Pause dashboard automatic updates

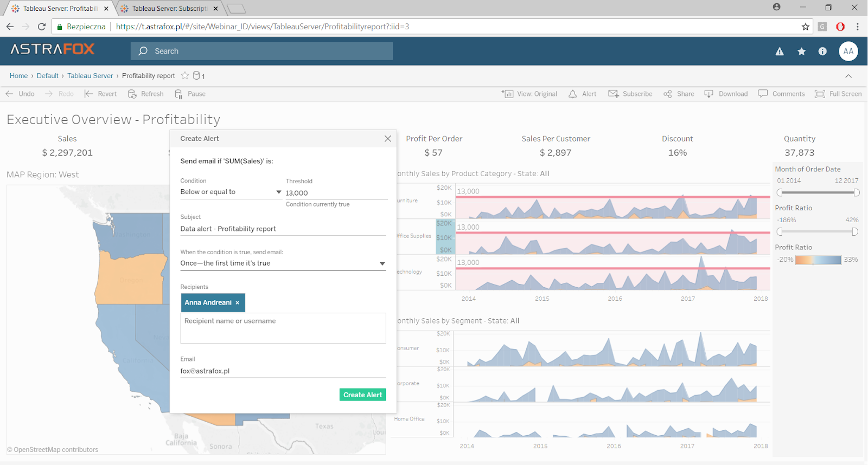(x=190, y=94)
